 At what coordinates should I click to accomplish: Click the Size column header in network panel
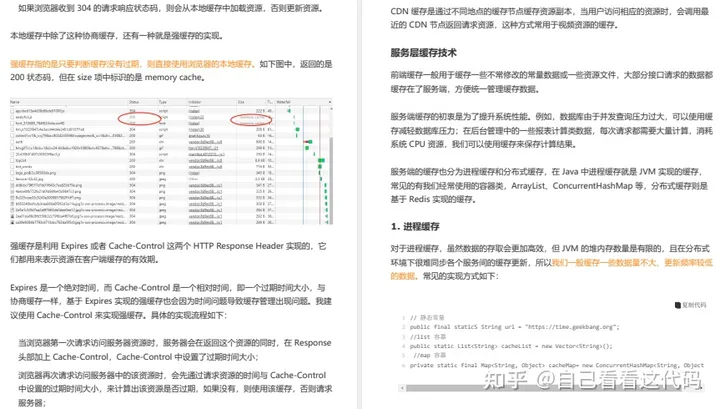(241, 102)
